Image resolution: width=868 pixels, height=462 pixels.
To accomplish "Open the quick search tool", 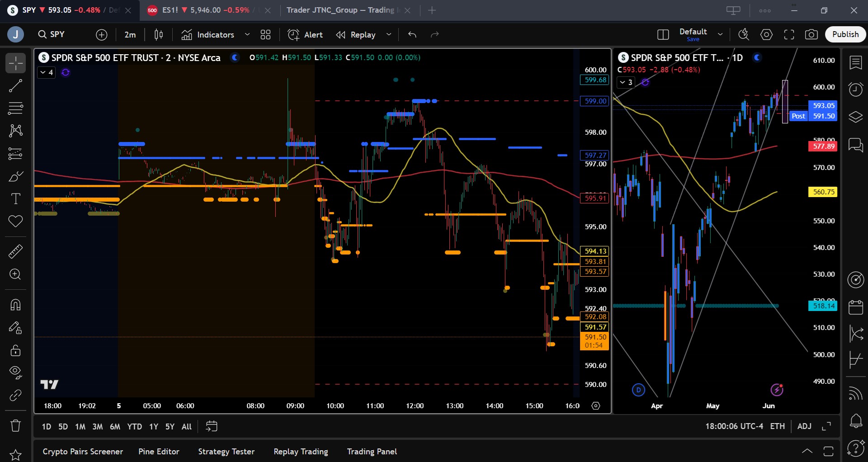I will (744, 34).
